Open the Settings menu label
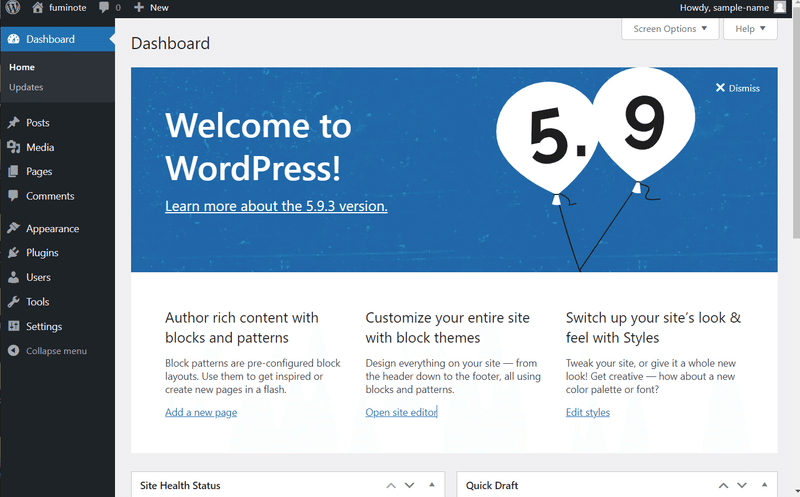800x497 pixels. 44,327
